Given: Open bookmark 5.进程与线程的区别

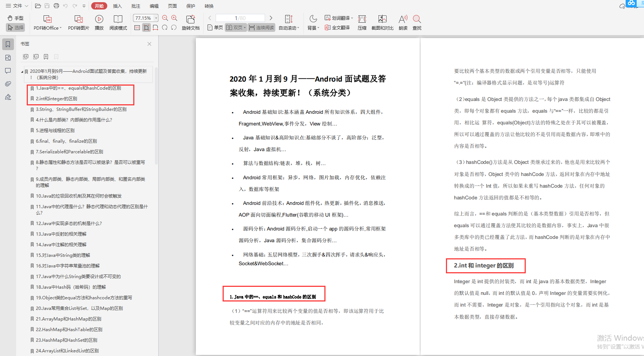Looking at the screenshot, I should coord(55,130).
